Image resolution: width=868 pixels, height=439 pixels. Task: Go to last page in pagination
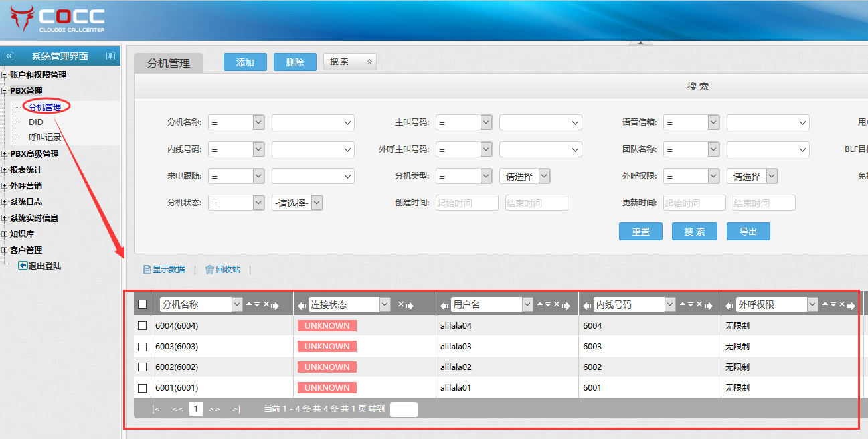236,409
